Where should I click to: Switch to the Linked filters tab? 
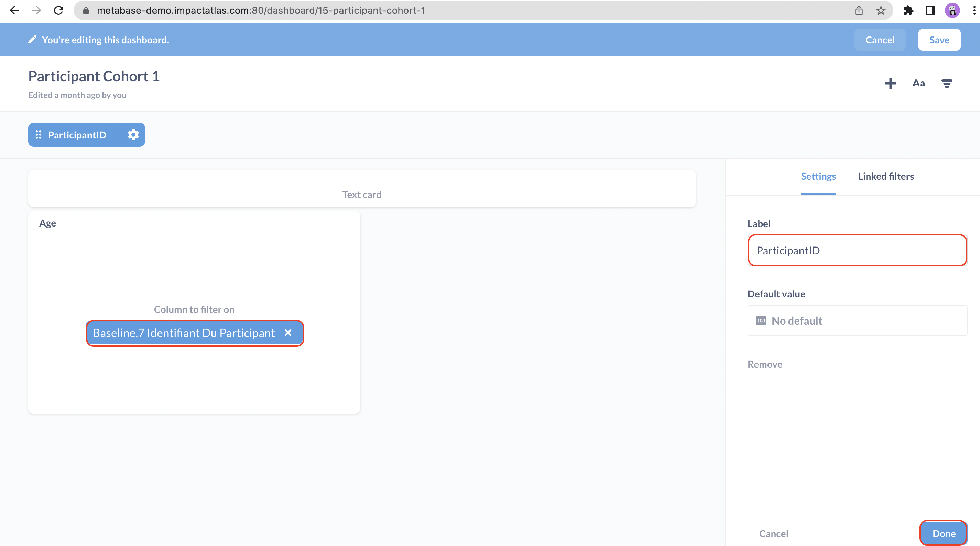point(886,176)
